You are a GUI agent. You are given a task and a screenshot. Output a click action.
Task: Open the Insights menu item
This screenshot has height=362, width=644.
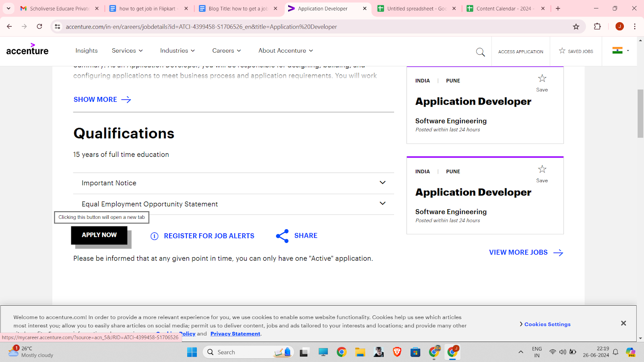pyautogui.click(x=87, y=51)
